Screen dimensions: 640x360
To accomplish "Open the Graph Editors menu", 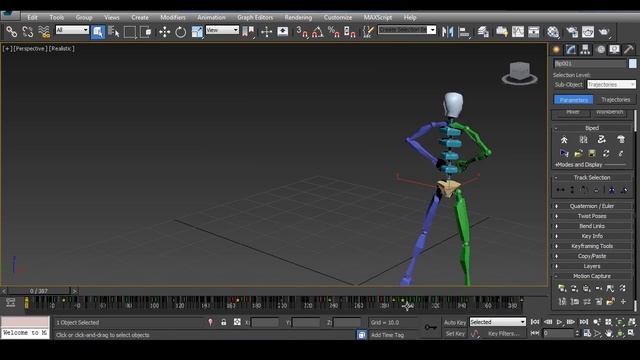I will 255,17.
